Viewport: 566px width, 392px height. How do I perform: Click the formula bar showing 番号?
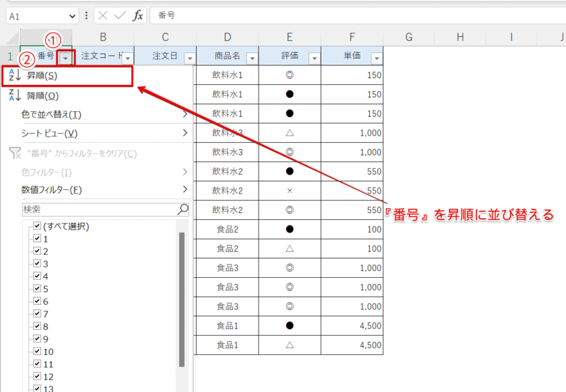(x=358, y=15)
